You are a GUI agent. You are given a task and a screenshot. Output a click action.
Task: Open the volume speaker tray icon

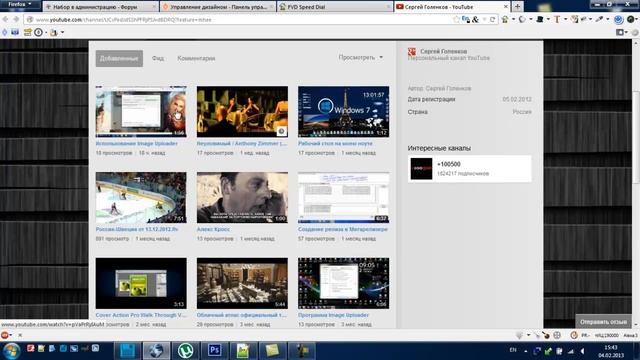click(583, 351)
